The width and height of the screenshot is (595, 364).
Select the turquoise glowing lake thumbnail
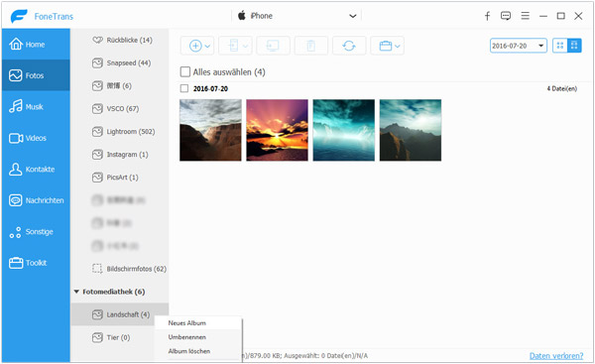tap(344, 130)
